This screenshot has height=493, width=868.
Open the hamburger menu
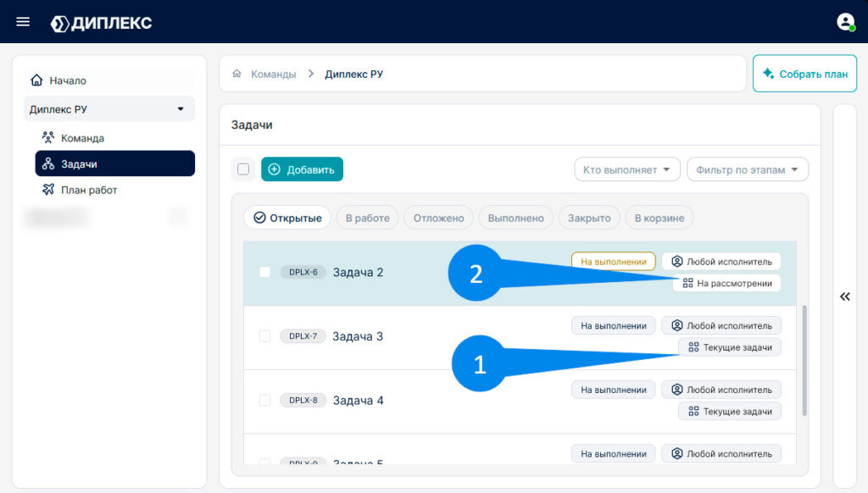pos(23,21)
